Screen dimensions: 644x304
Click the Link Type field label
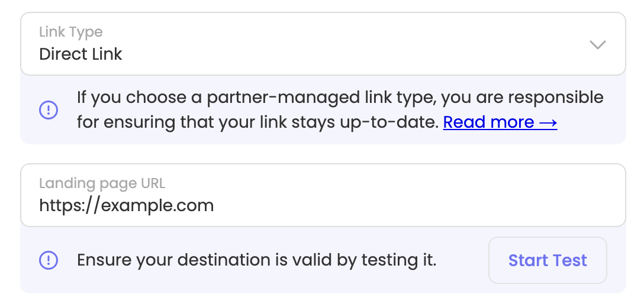(70, 32)
